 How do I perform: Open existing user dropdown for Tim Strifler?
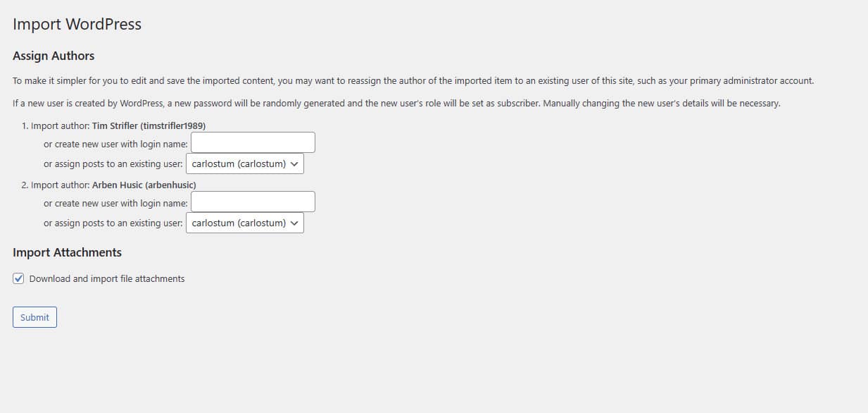coord(244,164)
